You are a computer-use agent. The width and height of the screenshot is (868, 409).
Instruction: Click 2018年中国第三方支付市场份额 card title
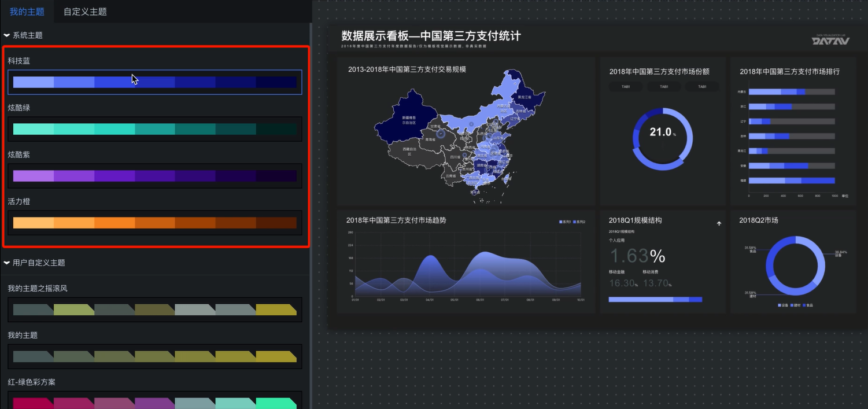click(x=659, y=72)
